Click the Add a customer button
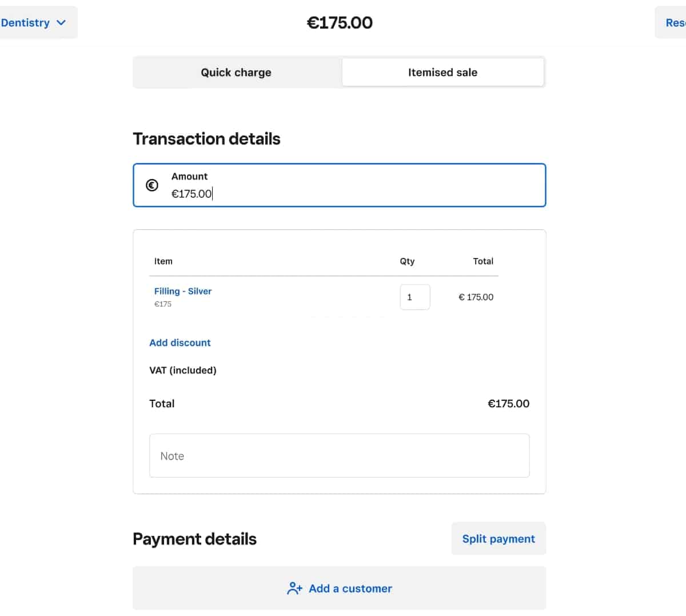Viewport: 686px width, 616px height. click(340, 589)
